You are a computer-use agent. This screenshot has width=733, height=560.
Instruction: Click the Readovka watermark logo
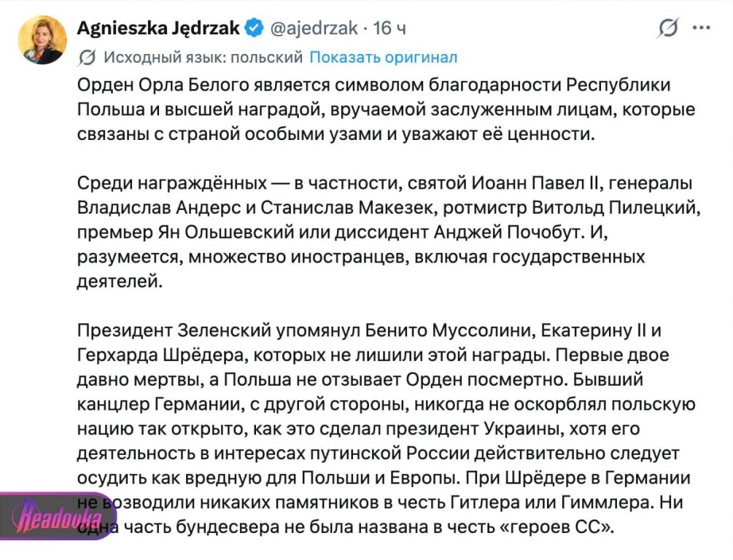point(57,517)
